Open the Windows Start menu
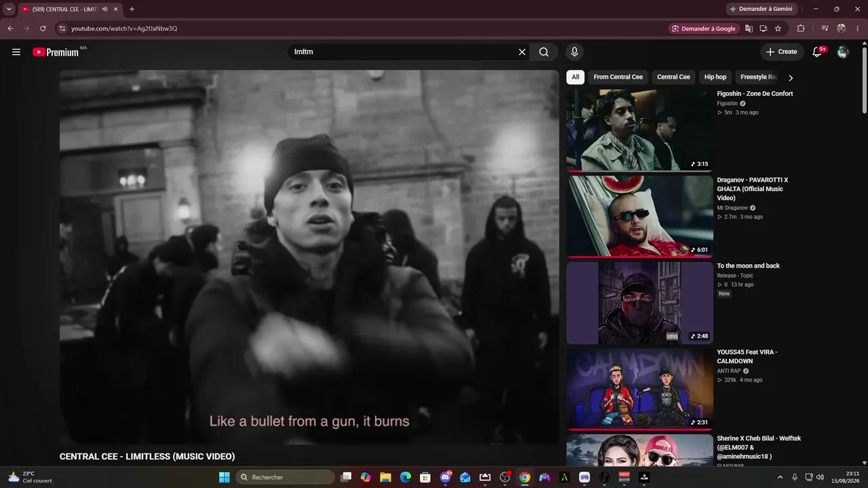 pos(224,477)
